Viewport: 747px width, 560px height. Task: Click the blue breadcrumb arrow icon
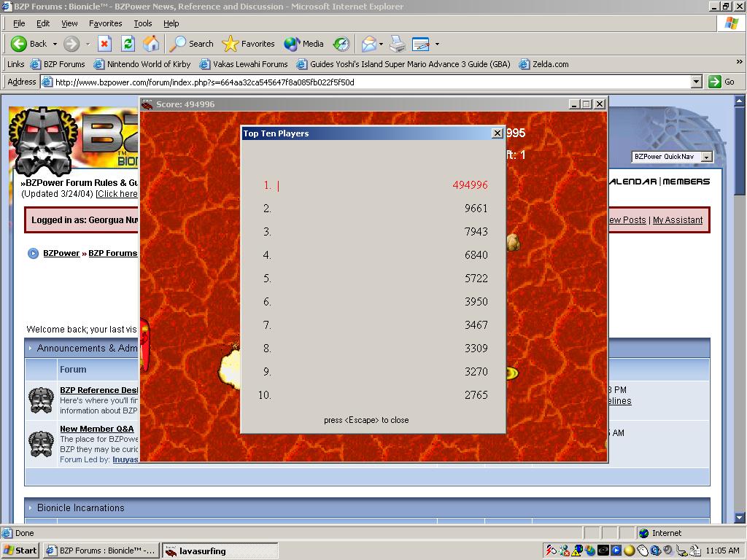pos(33,253)
